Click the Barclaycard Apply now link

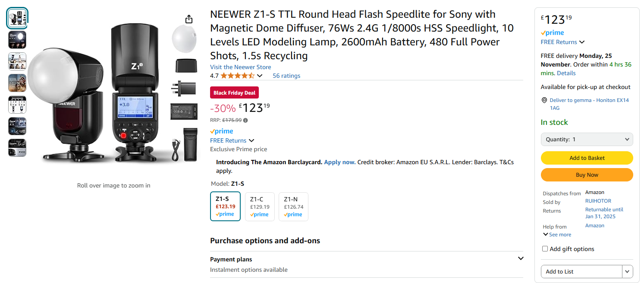click(340, 162)
